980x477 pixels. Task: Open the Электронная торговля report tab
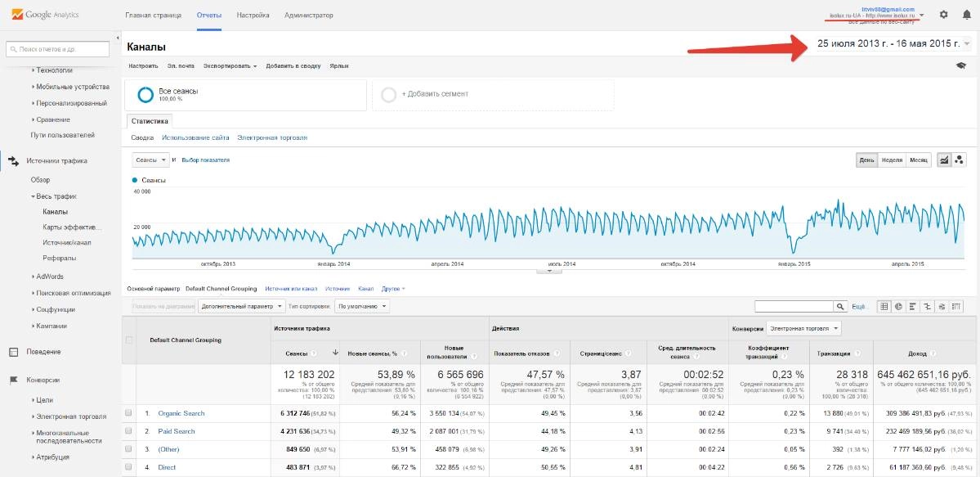(272, 138)
